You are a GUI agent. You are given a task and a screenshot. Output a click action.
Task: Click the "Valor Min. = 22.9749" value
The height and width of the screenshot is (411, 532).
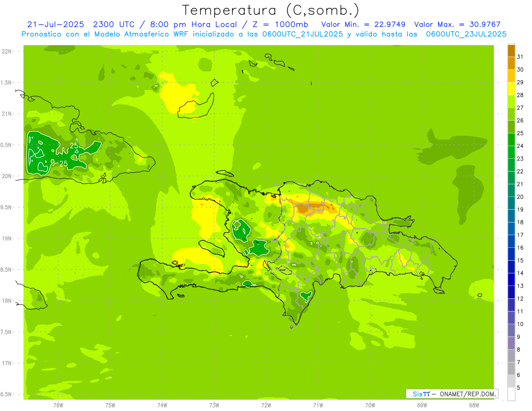[x=363, y=24]
